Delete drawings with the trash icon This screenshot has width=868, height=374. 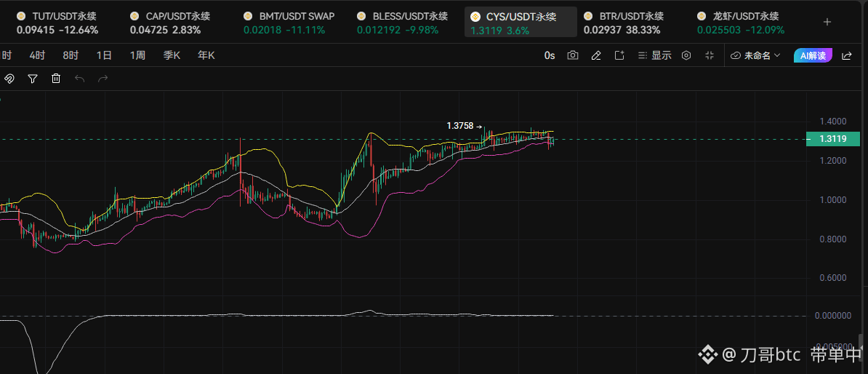pos(56,79)
